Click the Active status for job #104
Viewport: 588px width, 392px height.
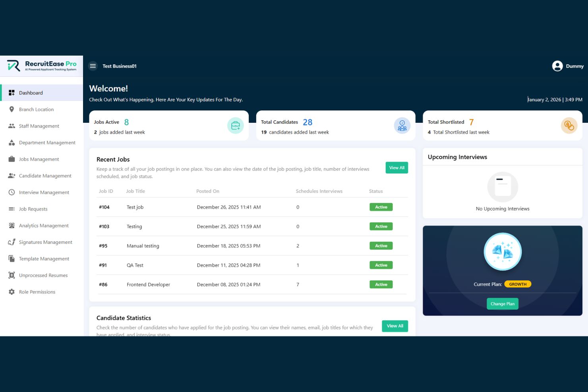(381, 207)
